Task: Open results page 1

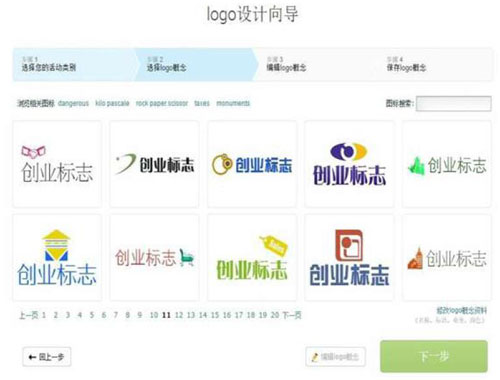Action: coord(44,315)
